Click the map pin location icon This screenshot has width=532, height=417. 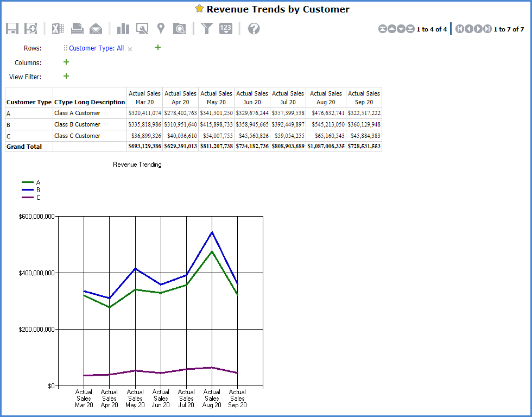pos(161,29)
